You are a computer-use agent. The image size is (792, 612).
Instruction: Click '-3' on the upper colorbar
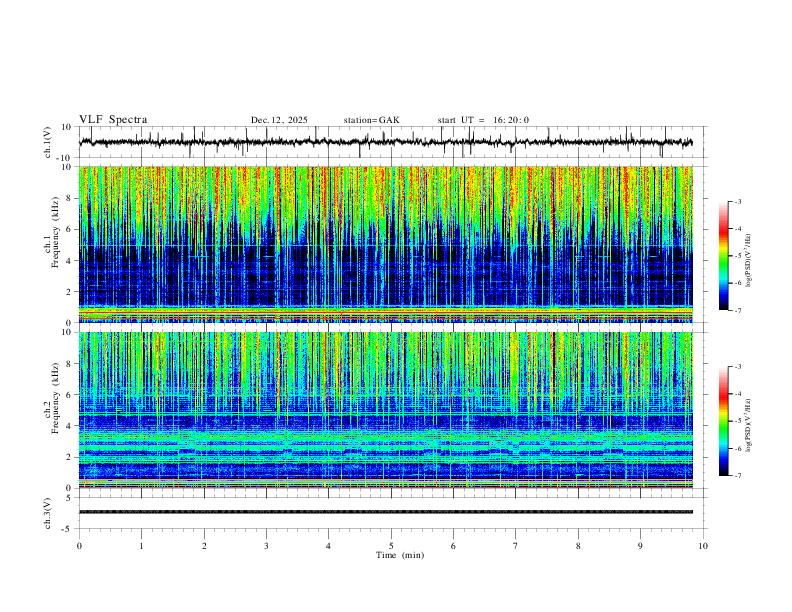(x=738, y=201)
